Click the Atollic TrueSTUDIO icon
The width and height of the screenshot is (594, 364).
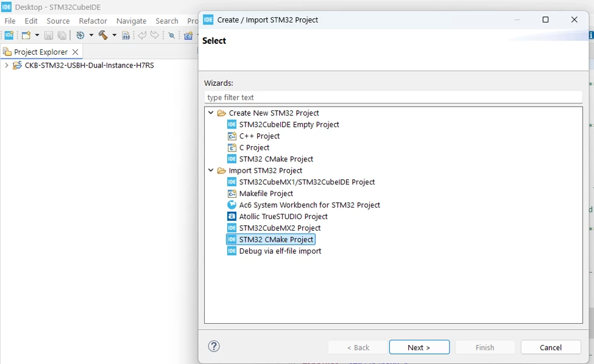tap(232, 217)
